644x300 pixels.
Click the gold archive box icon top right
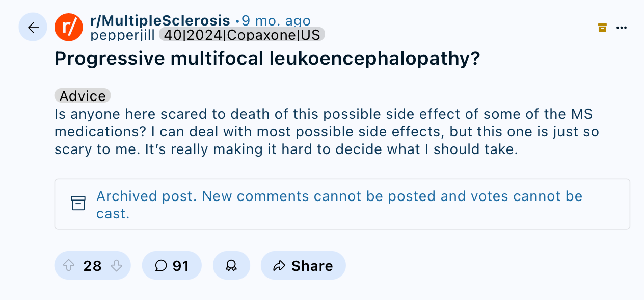click(602, 28)
